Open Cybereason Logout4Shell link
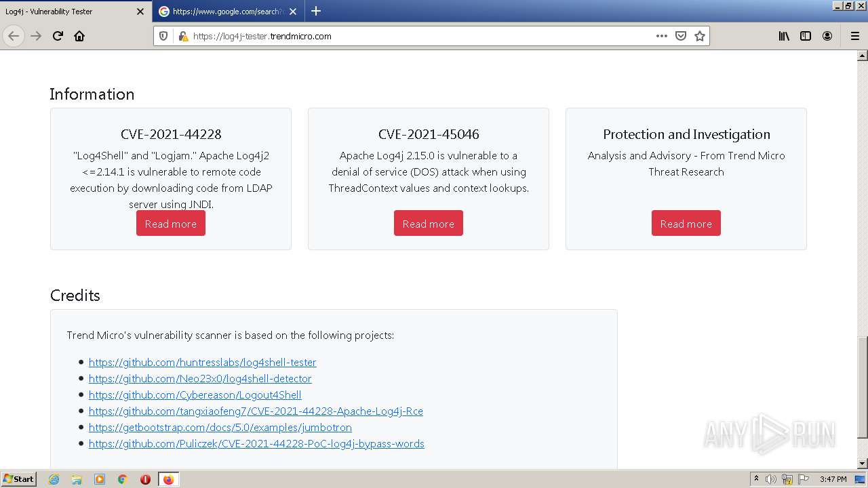 (x=195, y=395)
